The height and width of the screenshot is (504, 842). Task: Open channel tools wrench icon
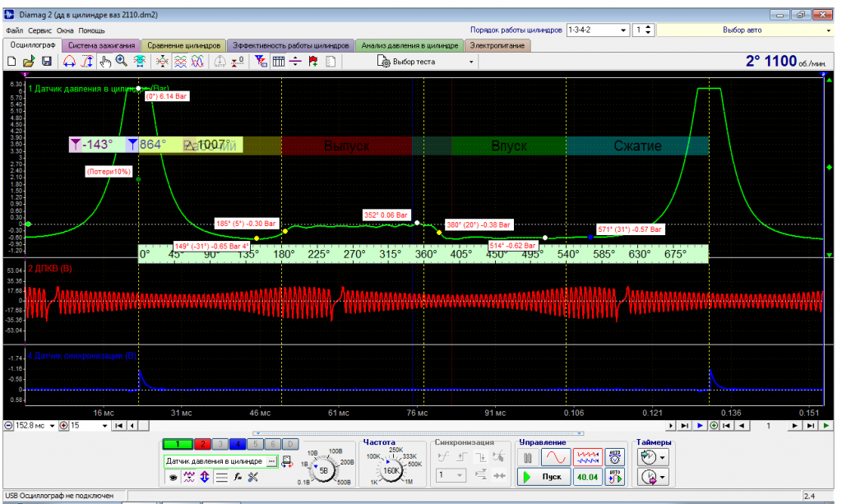[253, 477]
